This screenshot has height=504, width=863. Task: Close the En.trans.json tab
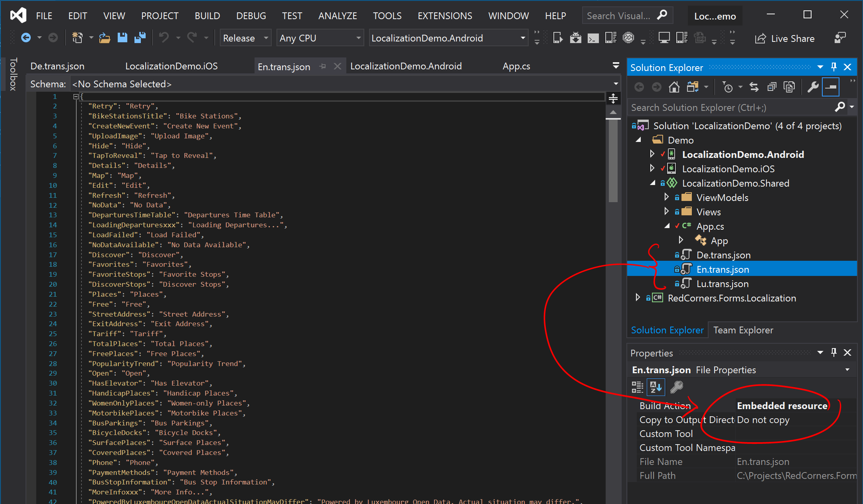[x=338, y=66]
